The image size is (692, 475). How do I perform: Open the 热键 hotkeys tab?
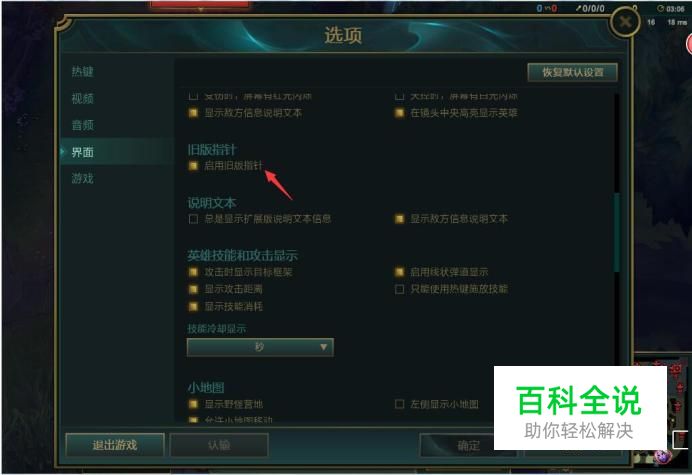pyautogui.click(x=83, y=72)
